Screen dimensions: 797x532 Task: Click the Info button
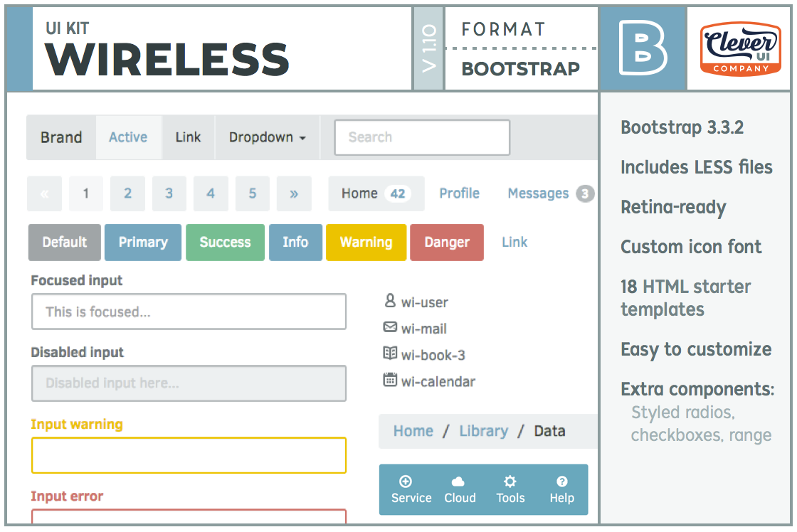point(295,243)
